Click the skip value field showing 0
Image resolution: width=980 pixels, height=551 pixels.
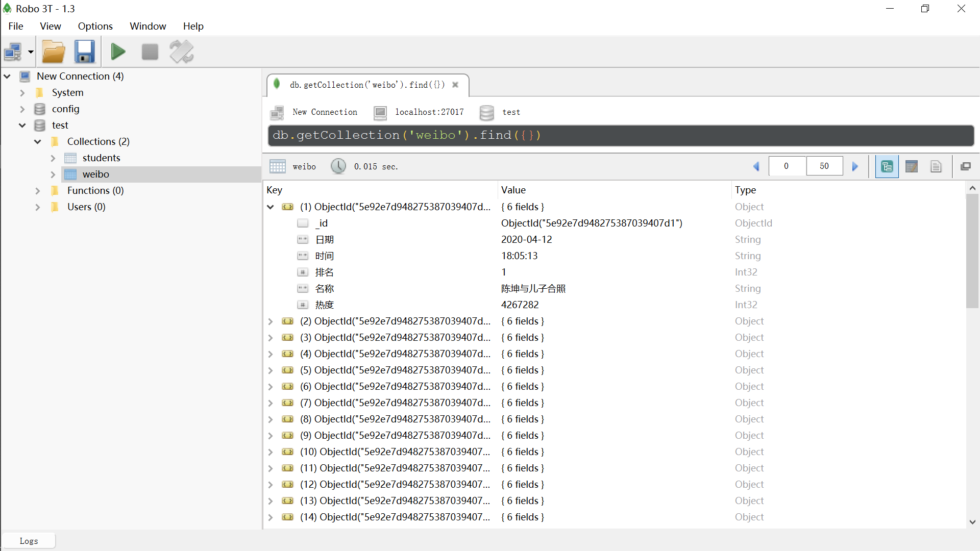coord(787,166)
